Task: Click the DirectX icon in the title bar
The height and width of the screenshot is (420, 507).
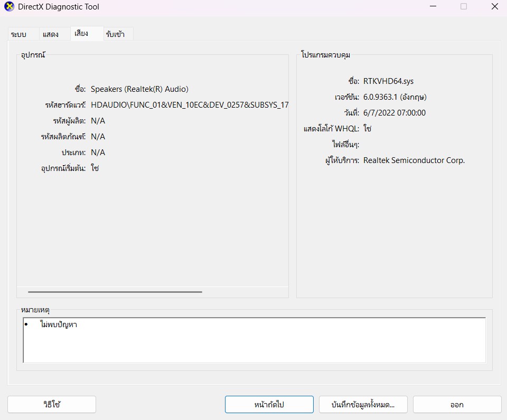Action: [9, 7]
